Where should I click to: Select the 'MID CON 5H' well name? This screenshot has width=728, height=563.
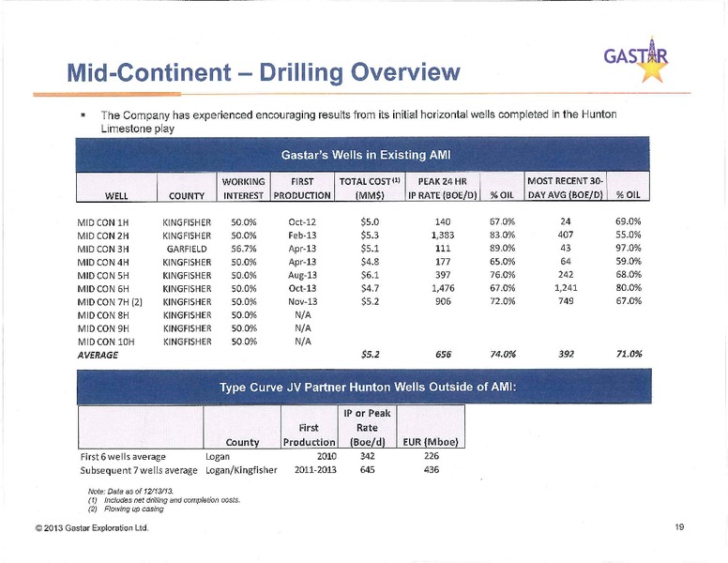click(103, 276)
